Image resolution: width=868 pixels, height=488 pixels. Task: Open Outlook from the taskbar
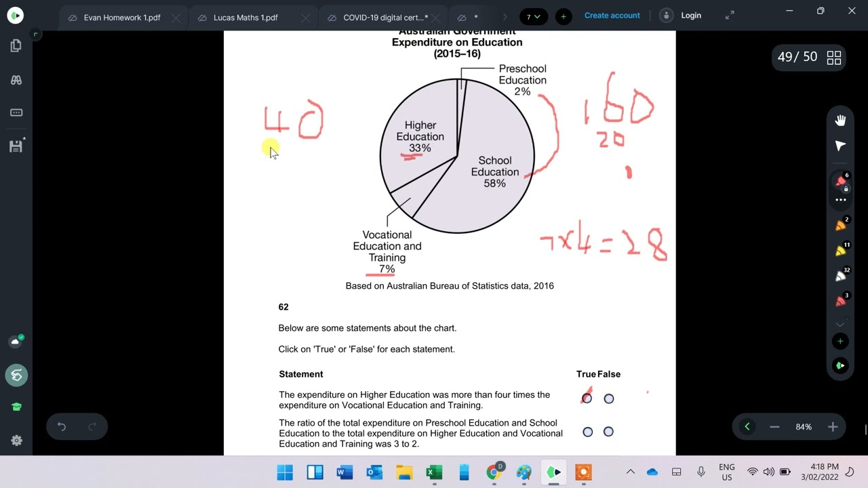point(374,472)
